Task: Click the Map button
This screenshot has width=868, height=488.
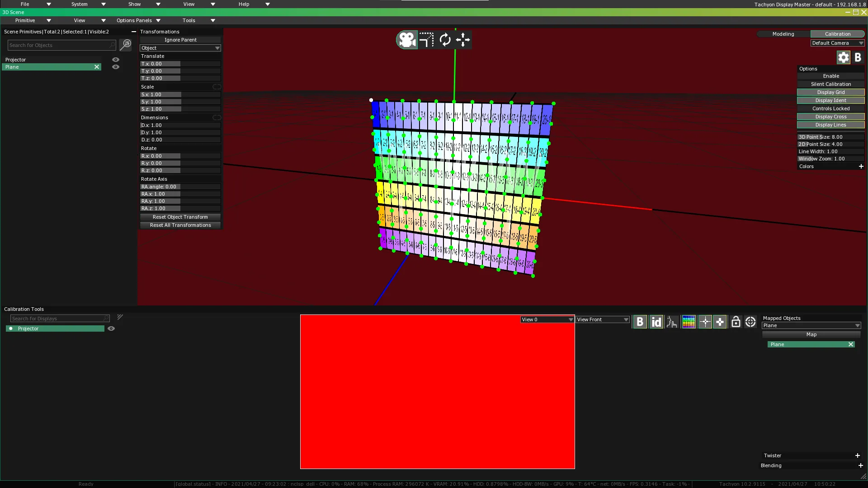Action: [811, 334]
